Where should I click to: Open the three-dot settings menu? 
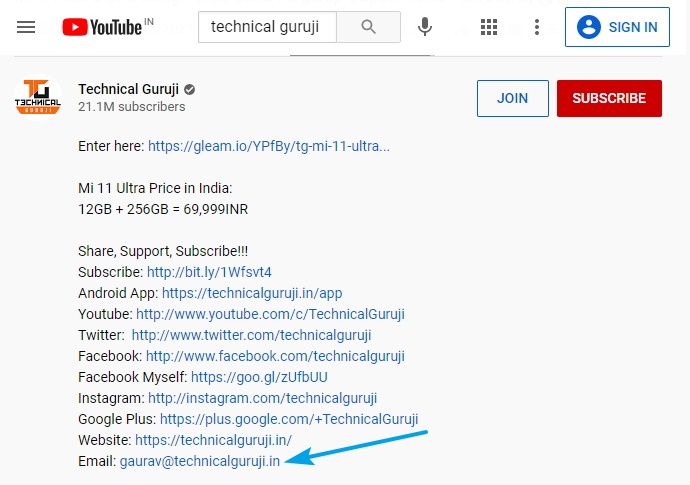[x=536, y=27]
